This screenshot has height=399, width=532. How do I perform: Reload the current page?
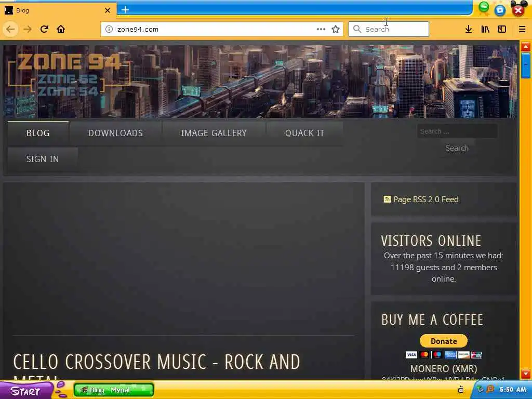[x=44, y=29]
